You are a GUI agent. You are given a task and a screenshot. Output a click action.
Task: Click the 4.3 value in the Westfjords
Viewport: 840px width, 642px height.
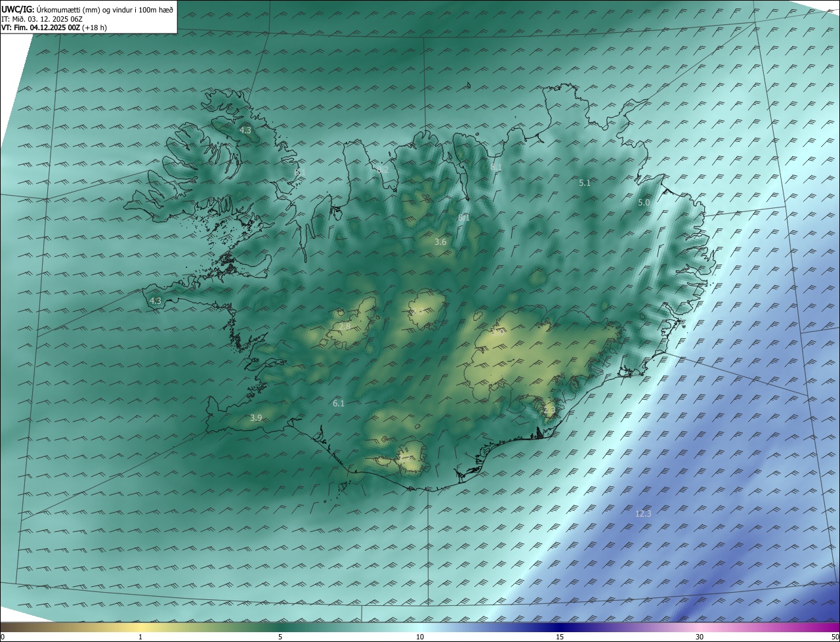[x=245, y=131]
